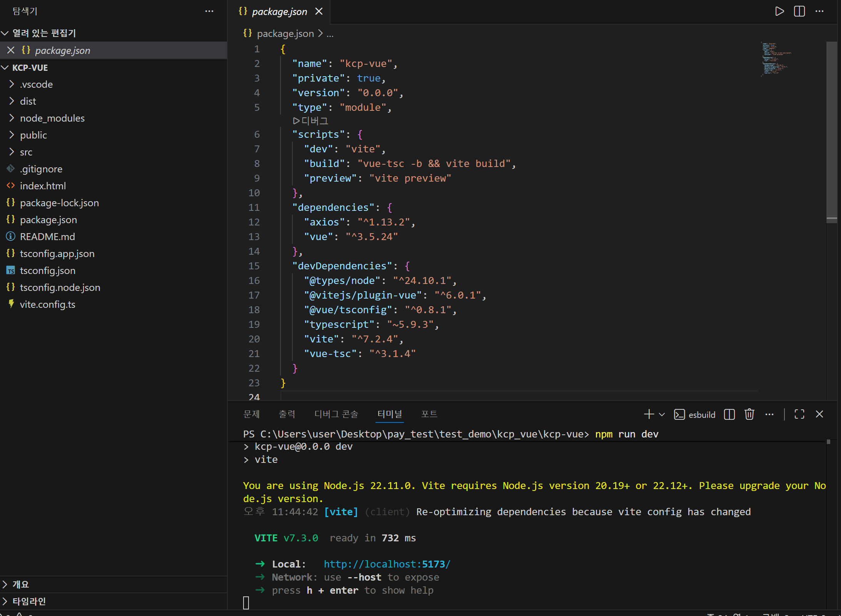Switch to the 디버그 콘솔 tab

tap(336, 414)
